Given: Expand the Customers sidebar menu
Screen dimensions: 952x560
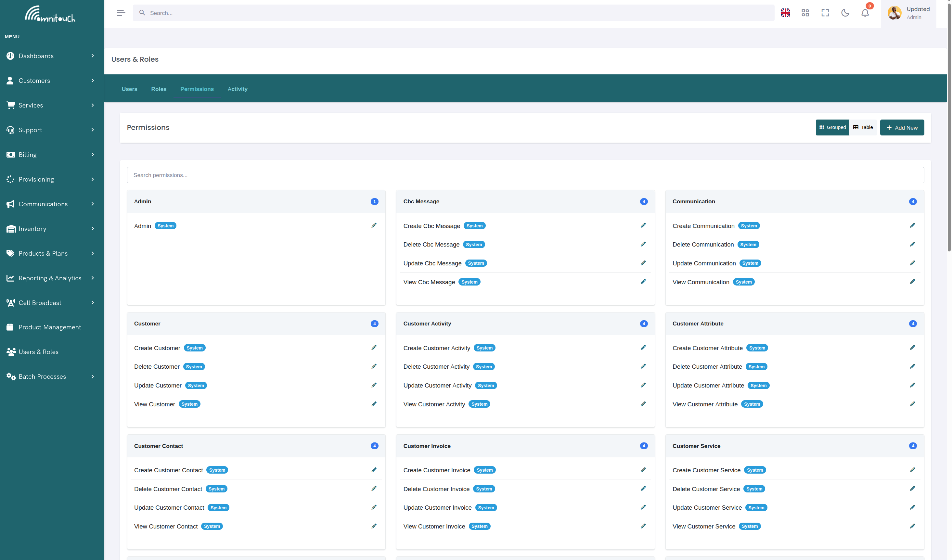Looking at the screenshot, I should [35, 81].
